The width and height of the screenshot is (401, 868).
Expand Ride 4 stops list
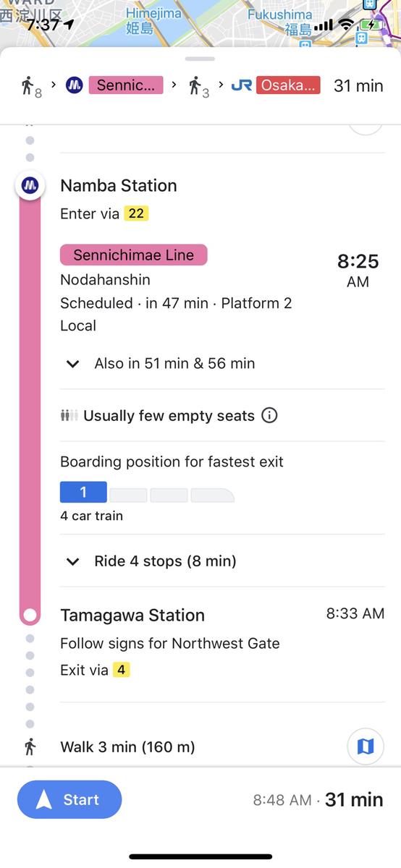(x=151, y=561)
